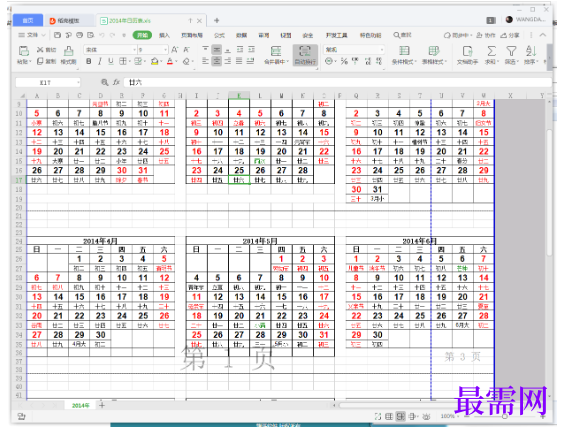
Task: Open the font name dropdown
Action: point(135,49)
